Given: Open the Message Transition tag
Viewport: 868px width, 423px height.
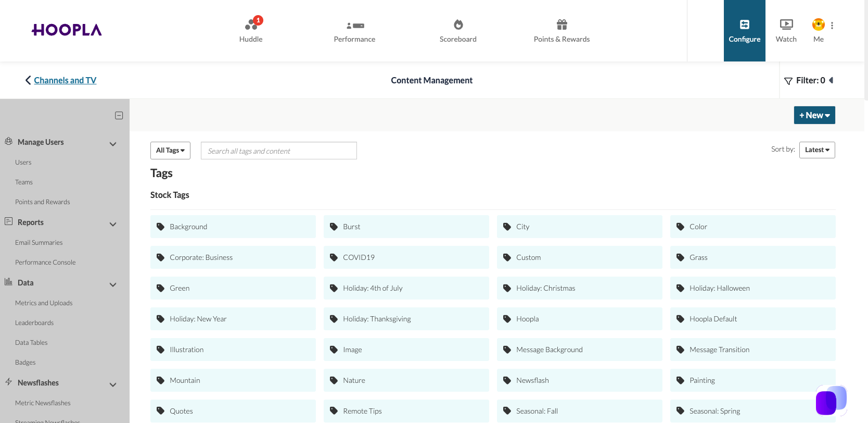Looking at the screenshot, I should 753,350.
